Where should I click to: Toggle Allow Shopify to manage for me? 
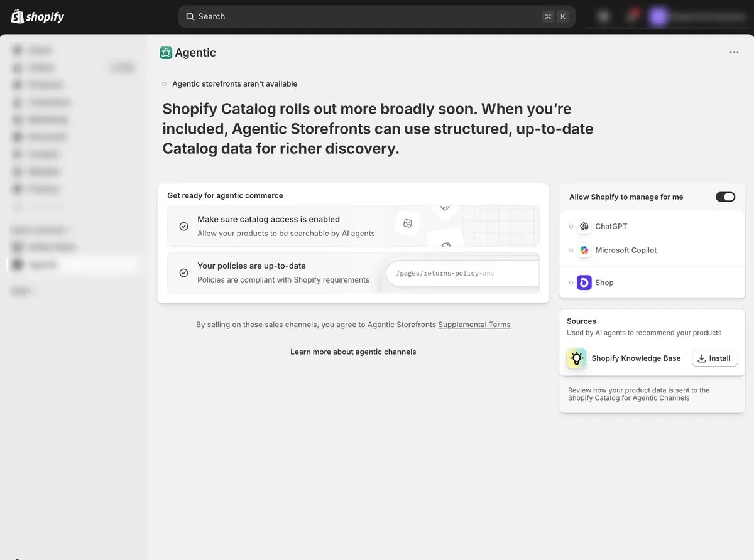coord(725,197)
